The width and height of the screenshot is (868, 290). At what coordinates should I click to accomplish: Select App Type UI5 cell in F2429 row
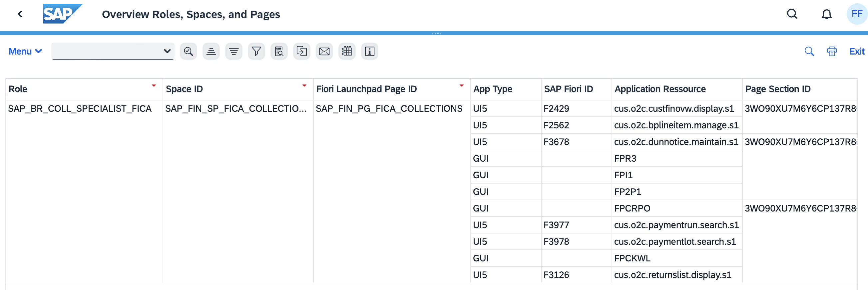point(505,109)
